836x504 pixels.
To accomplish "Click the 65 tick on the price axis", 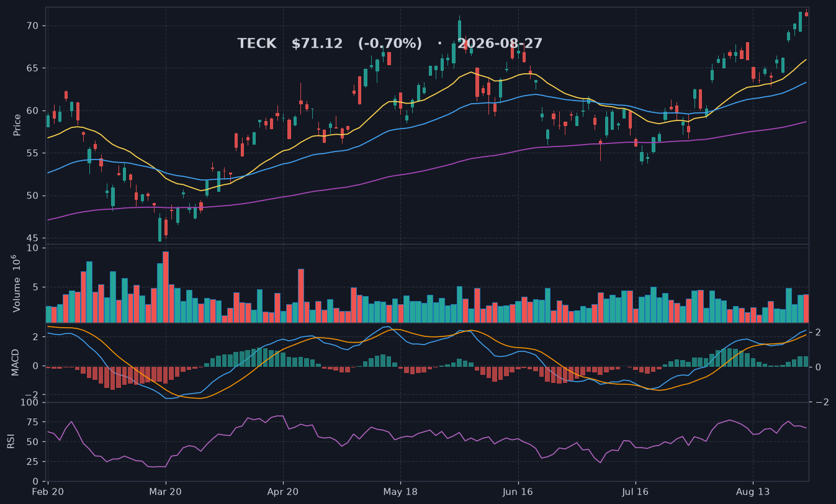I will pos(32,68).
